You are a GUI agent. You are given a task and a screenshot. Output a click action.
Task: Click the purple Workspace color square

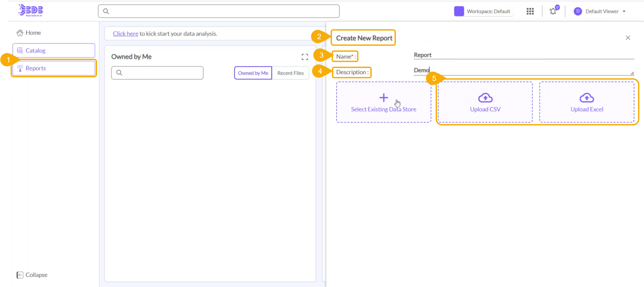[x=459, y=11]
